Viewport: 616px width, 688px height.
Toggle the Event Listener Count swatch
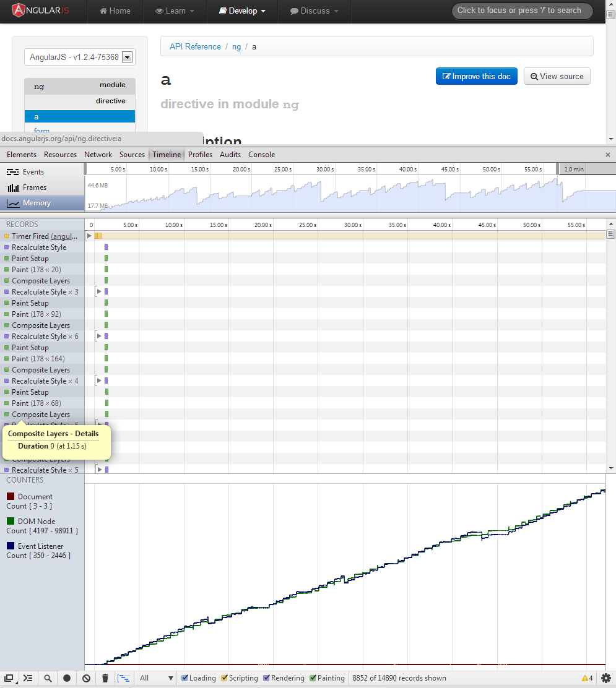point(11,546)
